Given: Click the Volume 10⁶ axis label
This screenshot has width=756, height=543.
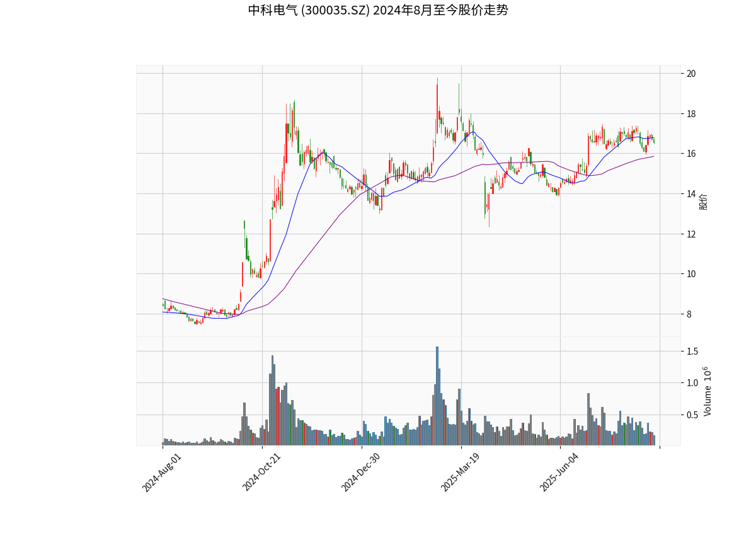Looking at the screenshot, I should point(707,391).
